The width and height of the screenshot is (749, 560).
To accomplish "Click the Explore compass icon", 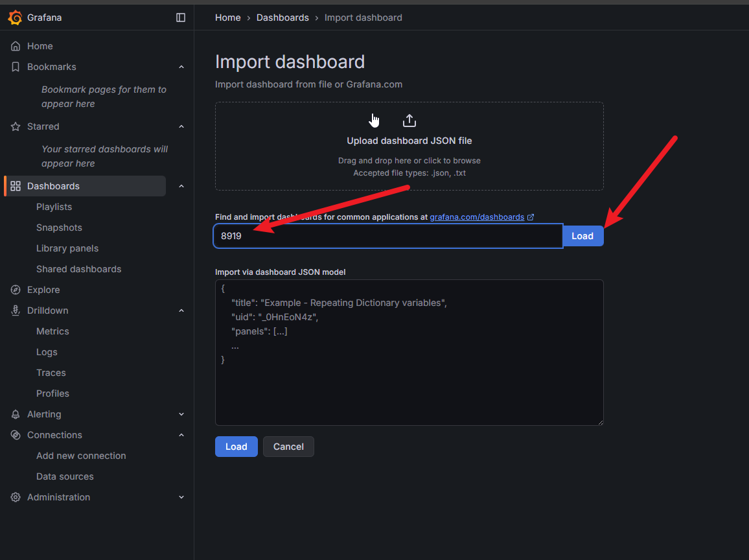I will pyautogui.click(x=16, y=290).
